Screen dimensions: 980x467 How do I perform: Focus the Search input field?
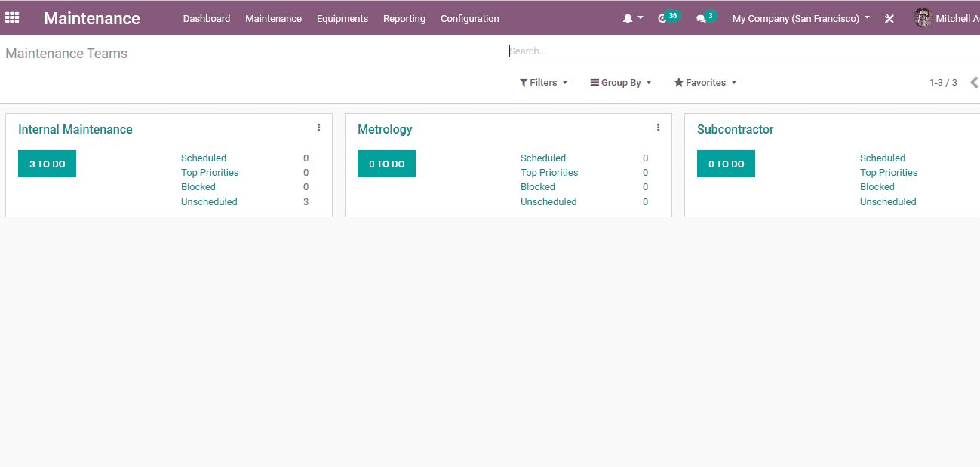(744, 51)
